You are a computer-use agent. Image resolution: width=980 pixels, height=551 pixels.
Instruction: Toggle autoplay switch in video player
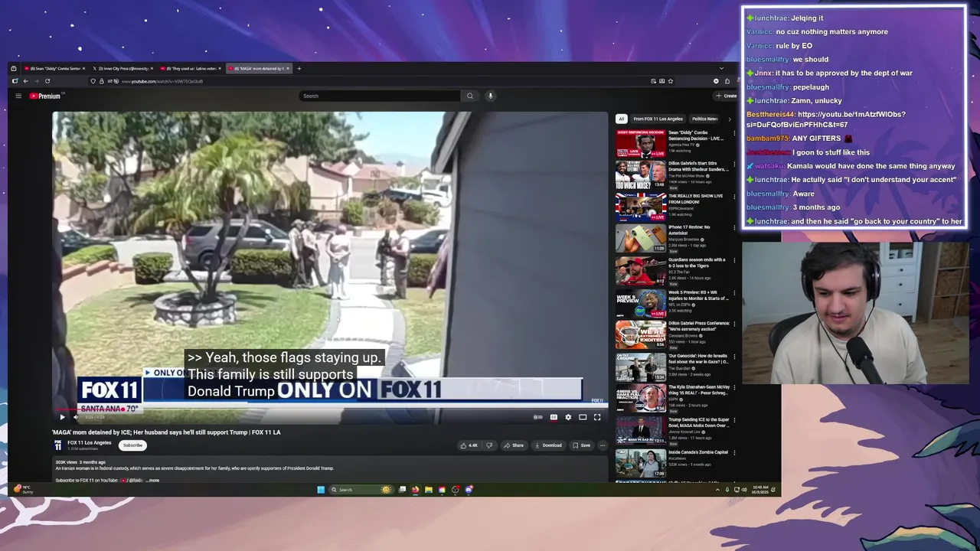point(537,417)
